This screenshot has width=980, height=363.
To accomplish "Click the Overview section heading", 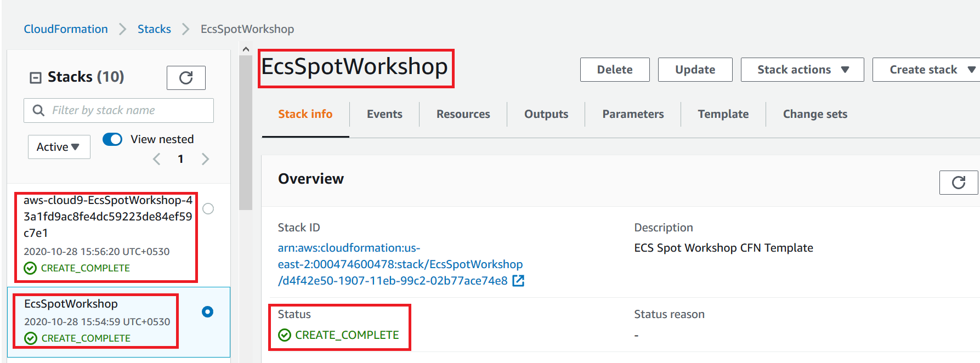I will 311,179.
